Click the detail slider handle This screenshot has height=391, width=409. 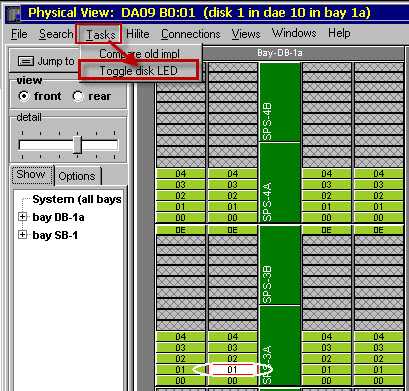(x=77, y=145)
